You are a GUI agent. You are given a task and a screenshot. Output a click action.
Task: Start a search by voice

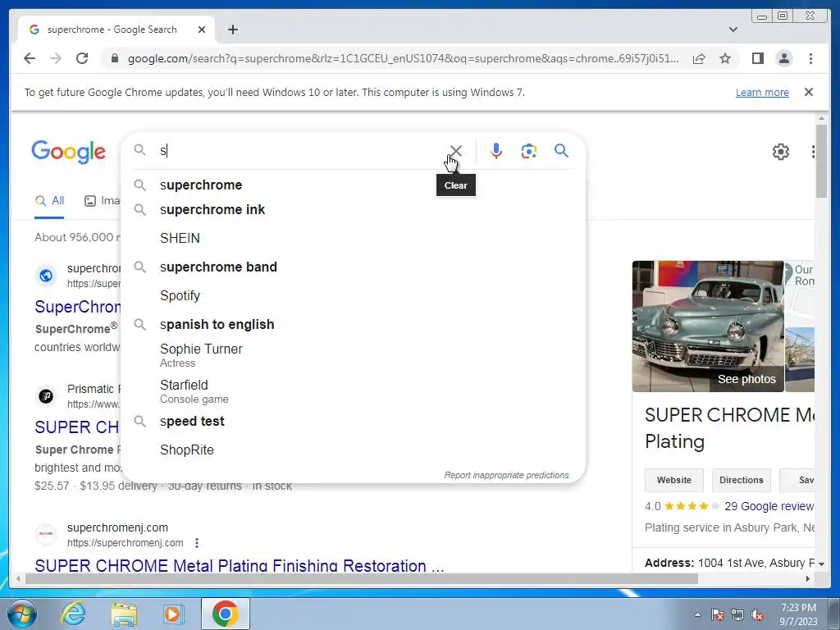tap(496, 151)
